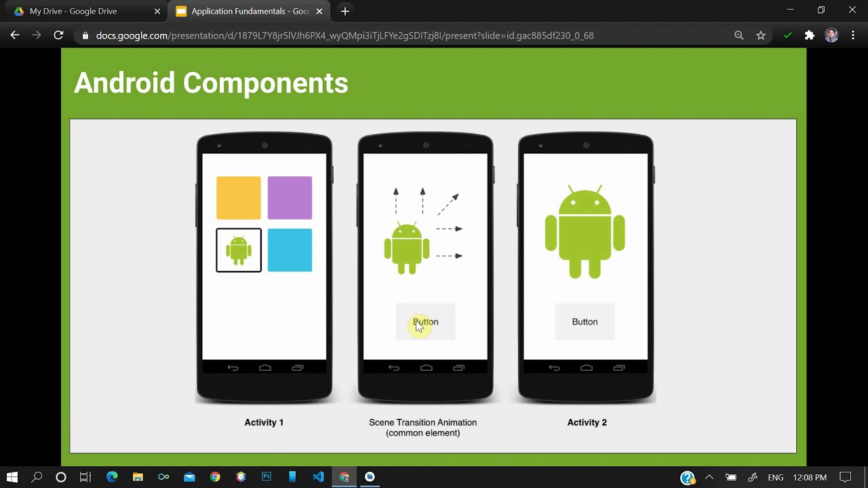Image resolution: width=868 pixels, height=488 pixels.
Task: Click the Button in the Activity 2 phone
Action: click(585, 322)
